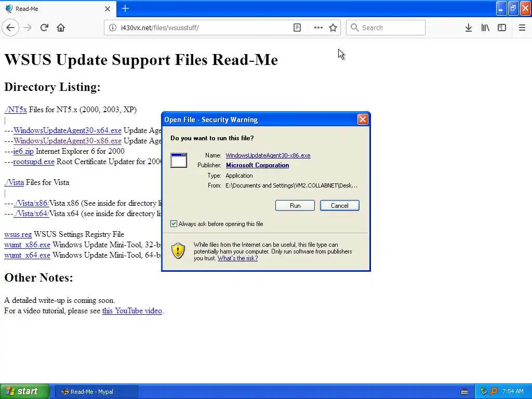
Task: Open the ./Vista directory link
Action: [x=14, y=182]
